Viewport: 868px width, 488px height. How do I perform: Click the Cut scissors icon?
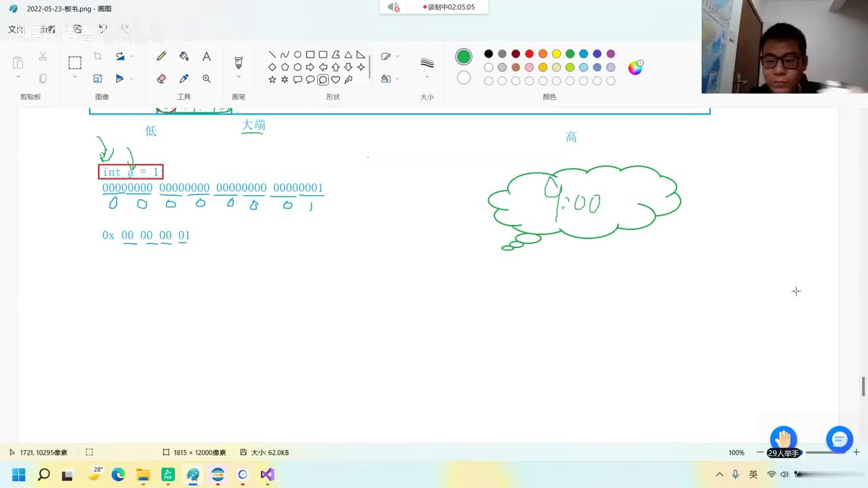coord(43,56)
